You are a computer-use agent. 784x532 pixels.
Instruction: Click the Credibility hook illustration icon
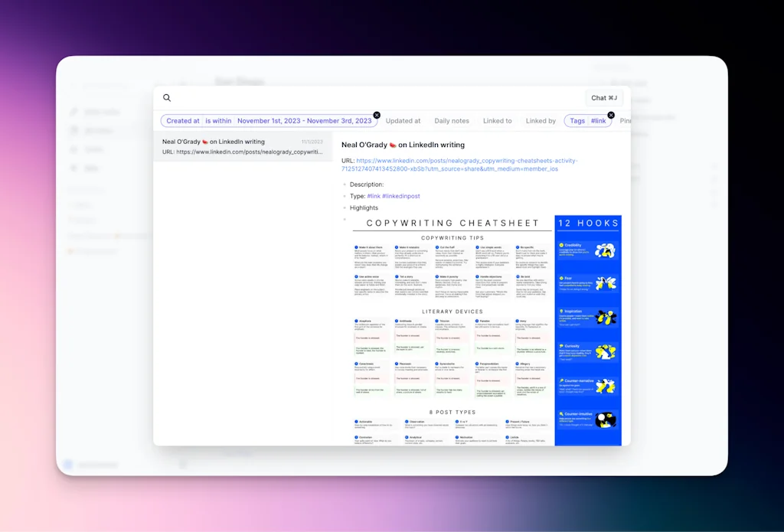[606, 250]
